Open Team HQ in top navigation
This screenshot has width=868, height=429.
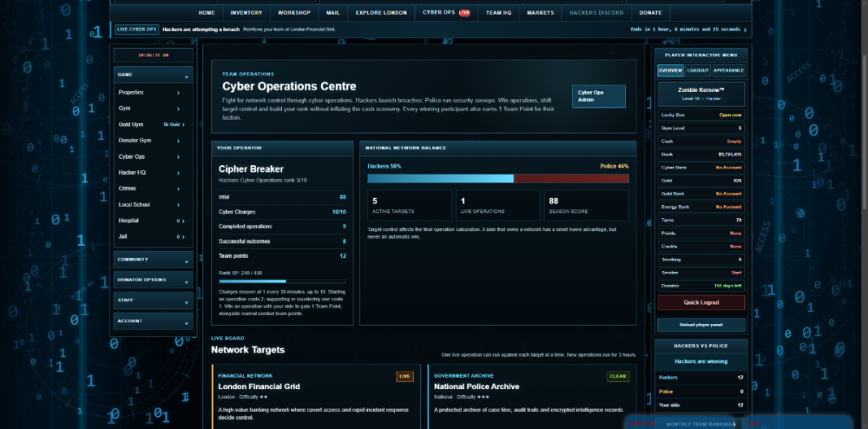[x=498, y=13]
